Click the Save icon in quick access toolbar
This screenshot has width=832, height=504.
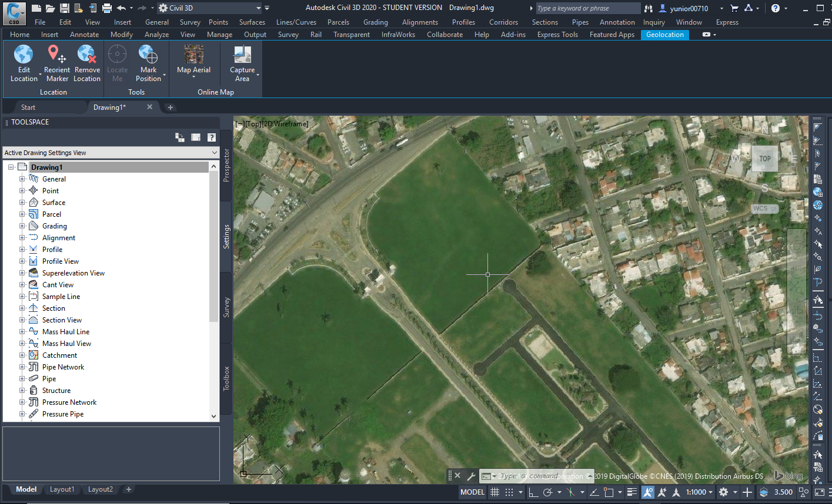tap(65, 8)
